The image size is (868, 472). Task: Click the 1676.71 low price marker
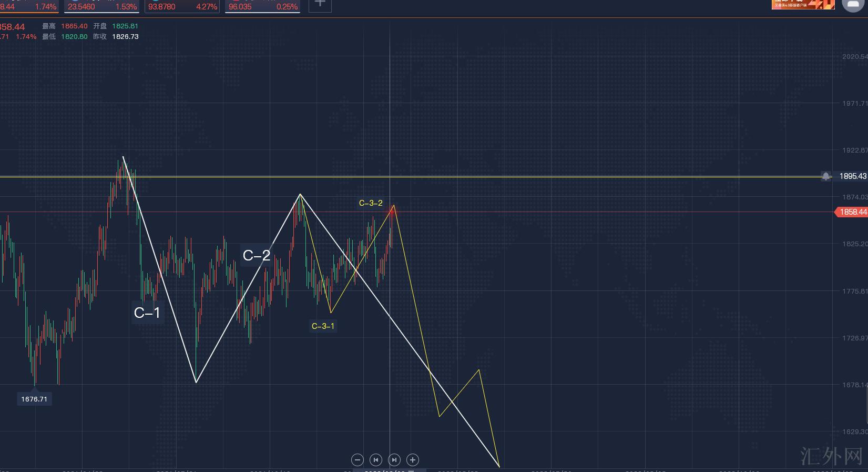(x=34, y=399)
